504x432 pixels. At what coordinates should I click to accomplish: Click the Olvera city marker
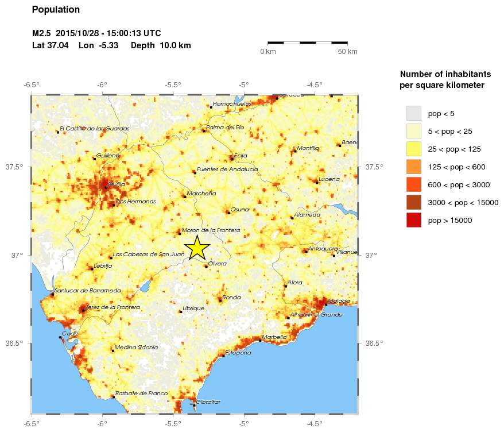206,267
